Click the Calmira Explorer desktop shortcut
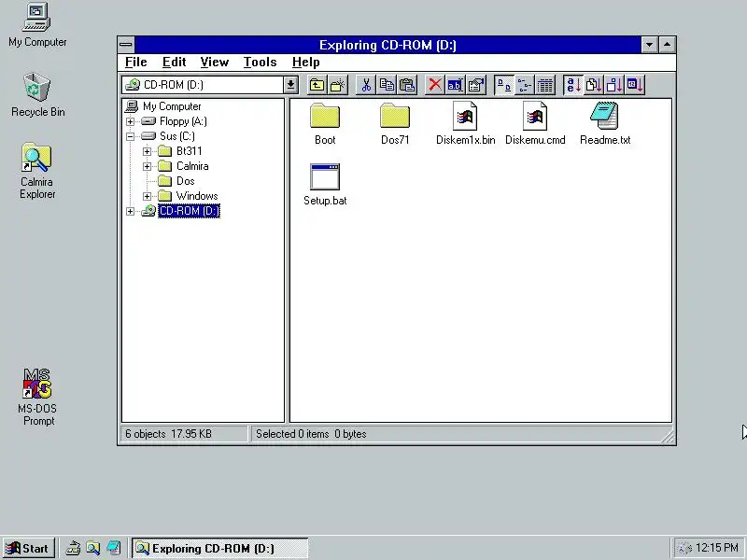The height and width of the screenshot is (560, 747). pos(37,171)
